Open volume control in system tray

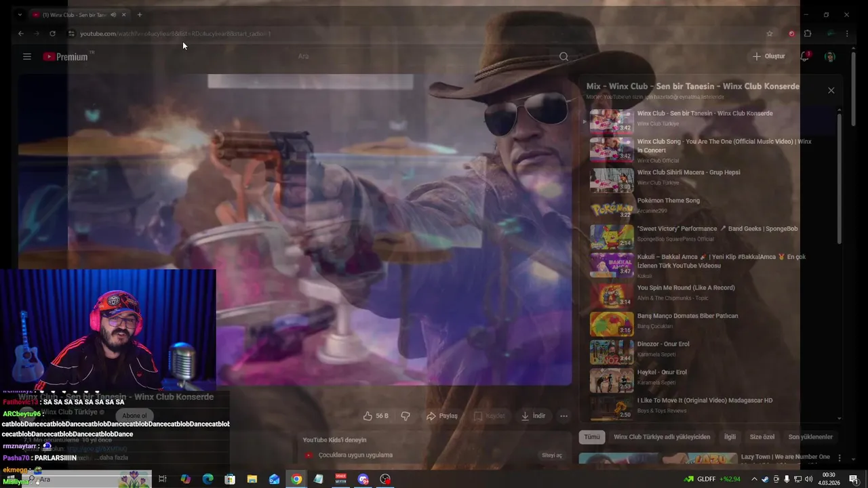coord(808,479)
